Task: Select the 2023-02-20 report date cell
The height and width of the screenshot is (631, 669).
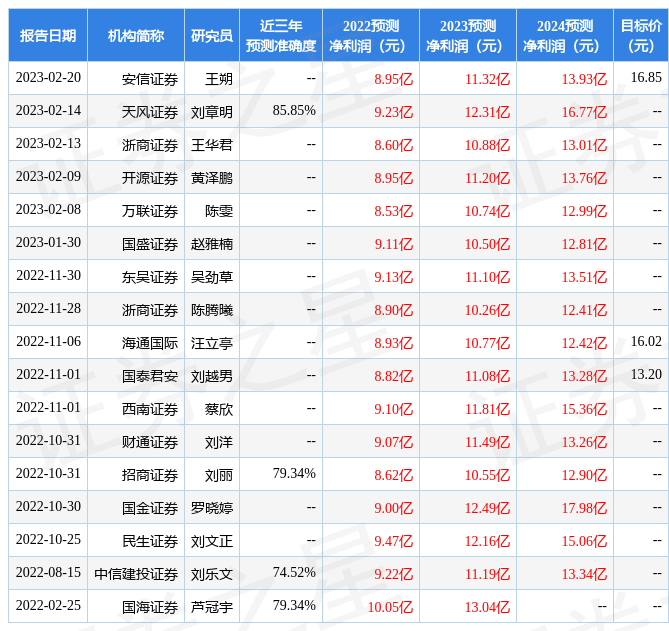Action: pos(48,78)
